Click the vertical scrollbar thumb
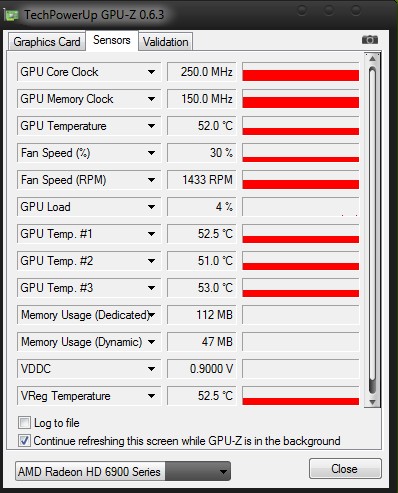 tap(372, 230)
